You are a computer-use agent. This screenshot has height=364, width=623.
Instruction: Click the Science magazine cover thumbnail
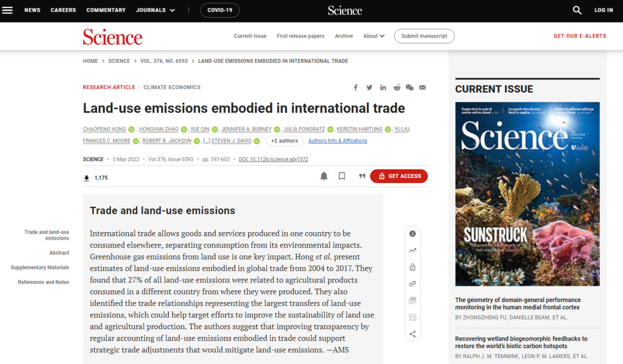tap(527, 194)
